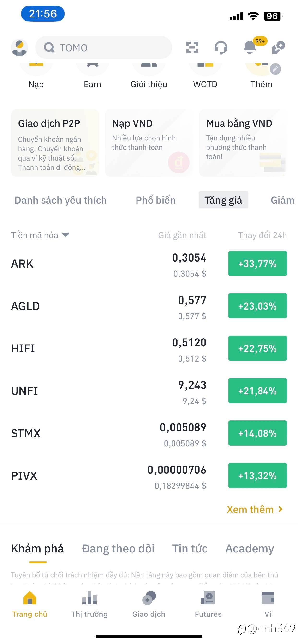Screen dimensions: 298x644
Task: Select the Tăng giá tab
Action: pos(223,200)
